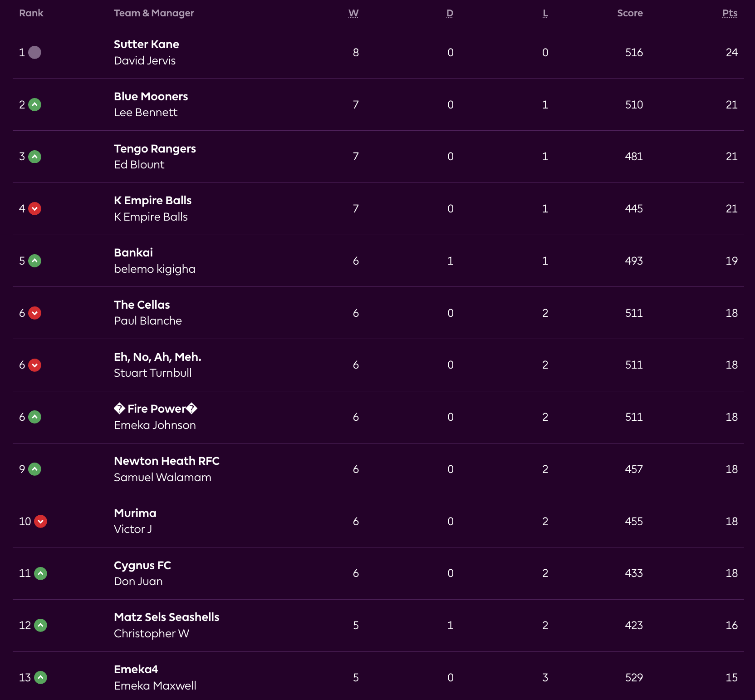Click the green up icon for Newton Heath RFC
Viewport: 755px width, 700px height.
tap(34, 469)
